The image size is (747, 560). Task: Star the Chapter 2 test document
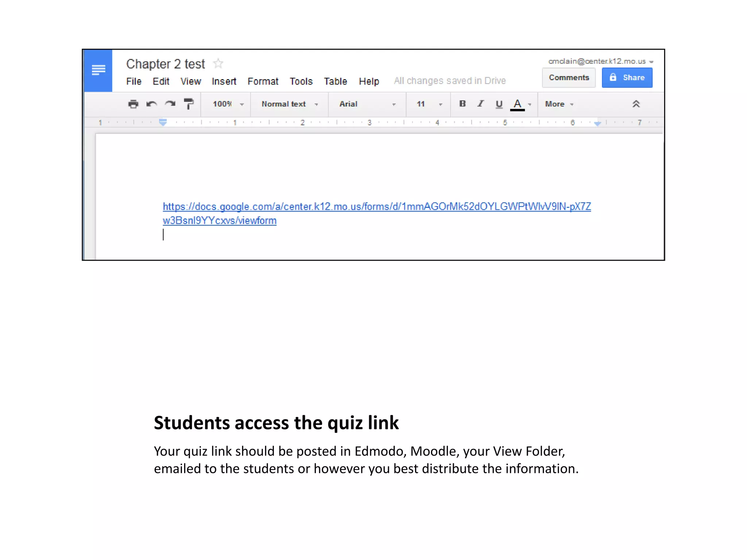click(x=218, y=64)
